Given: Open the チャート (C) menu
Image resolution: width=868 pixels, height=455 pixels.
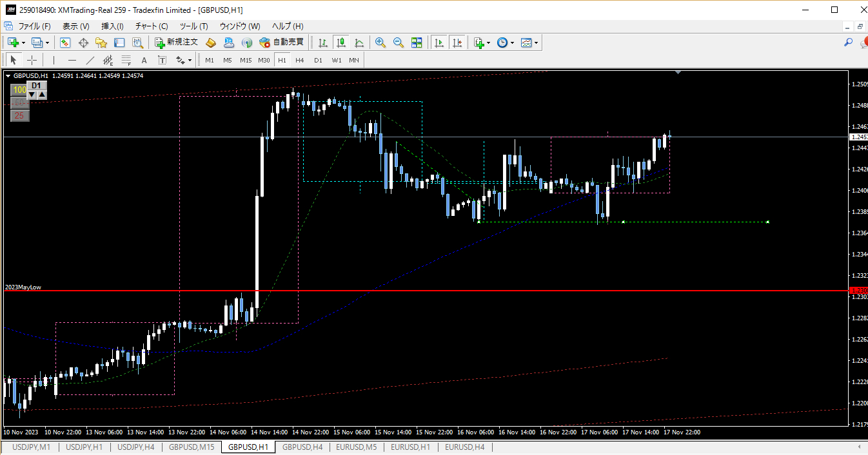Looking at the screenshot, I should tap(152, 26).
